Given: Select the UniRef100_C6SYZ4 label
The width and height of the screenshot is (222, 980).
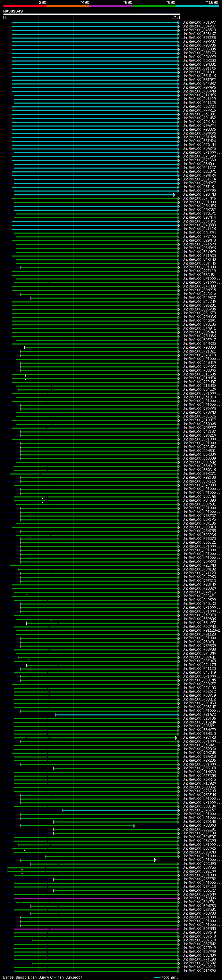Looking at the screenshot, I should (x=199, y=106).
